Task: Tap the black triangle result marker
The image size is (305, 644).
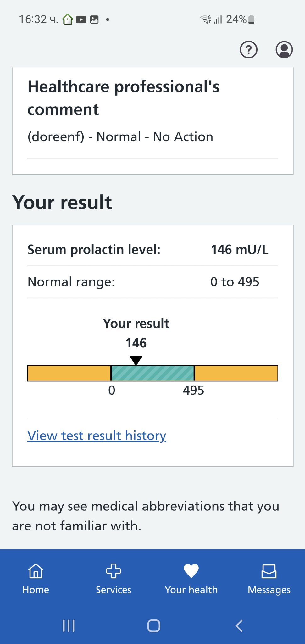Action: pos(136,360)
